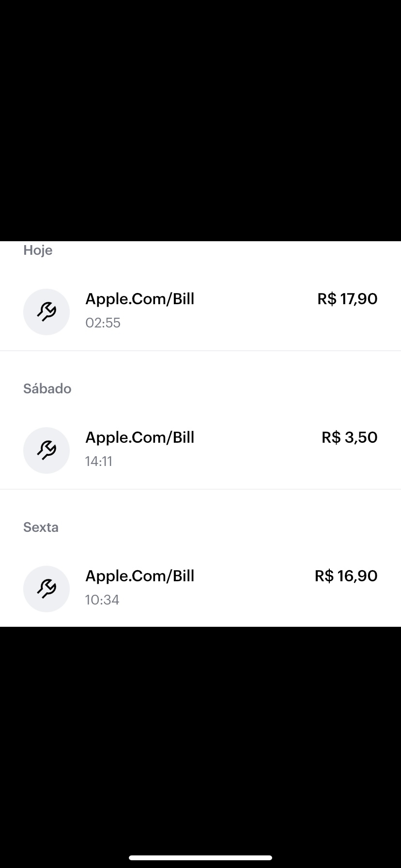401x868 pixels.
Task: Open the Apple.Com/Bill entry under Sábado
Action: tap(140, 437)
